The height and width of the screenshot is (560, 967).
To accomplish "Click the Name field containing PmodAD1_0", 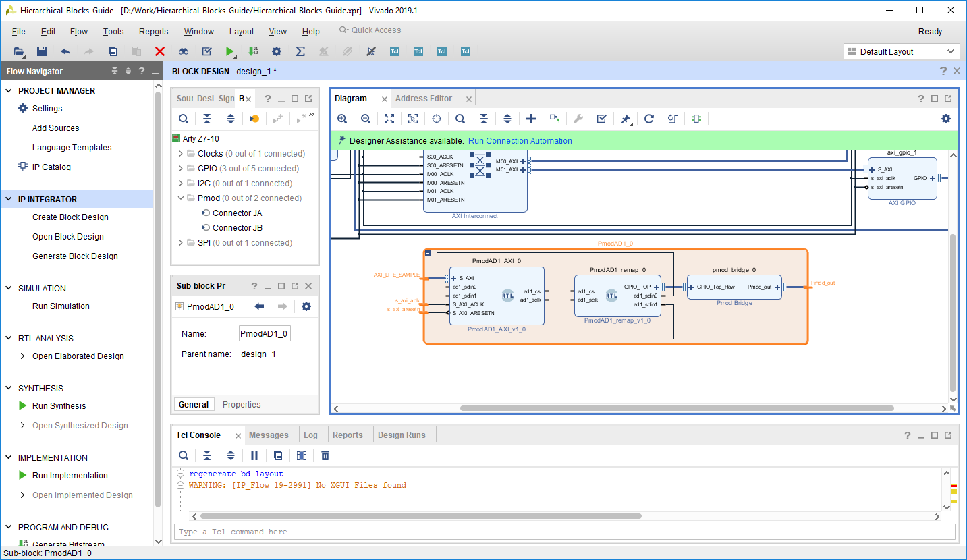I will pyautogui.click(x=265, y=333).
